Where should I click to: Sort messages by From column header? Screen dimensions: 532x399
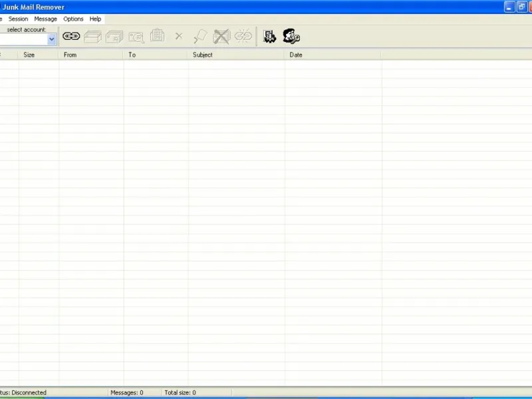[90, 55]
